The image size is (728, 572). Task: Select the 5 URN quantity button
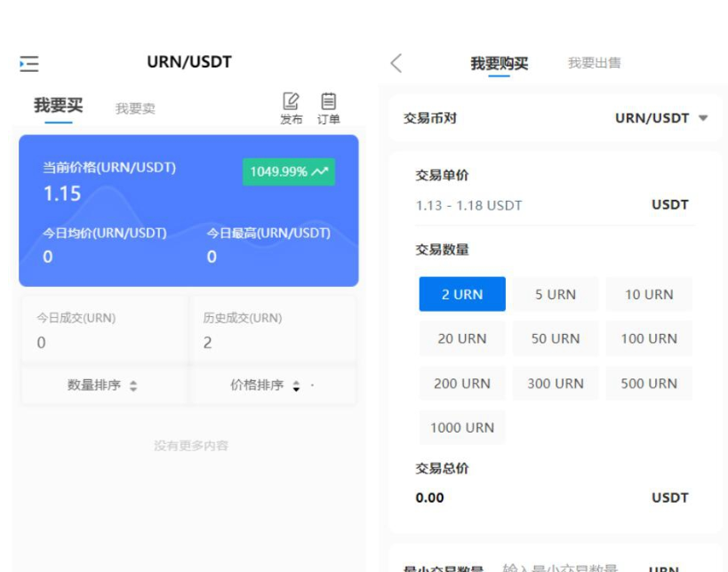pos(555,294)
